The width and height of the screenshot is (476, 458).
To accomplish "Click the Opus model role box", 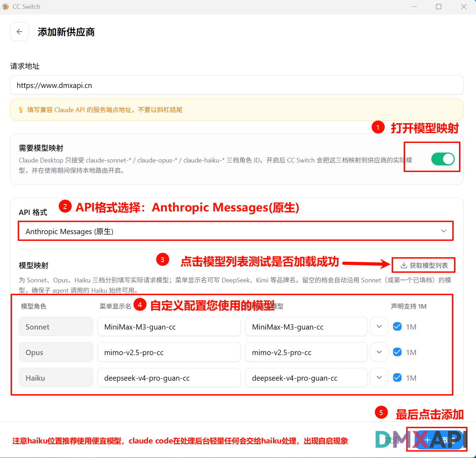I will 56,352.
